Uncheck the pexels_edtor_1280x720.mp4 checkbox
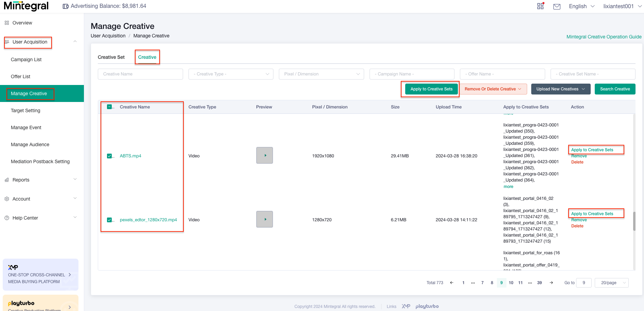The image size is (644, 311). coord(109,220)
